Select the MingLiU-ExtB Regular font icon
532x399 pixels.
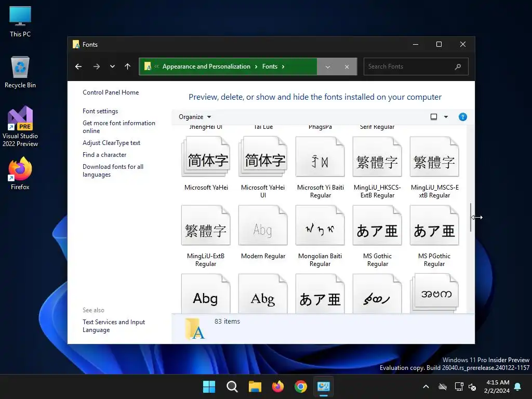click(x=206, y=225)
